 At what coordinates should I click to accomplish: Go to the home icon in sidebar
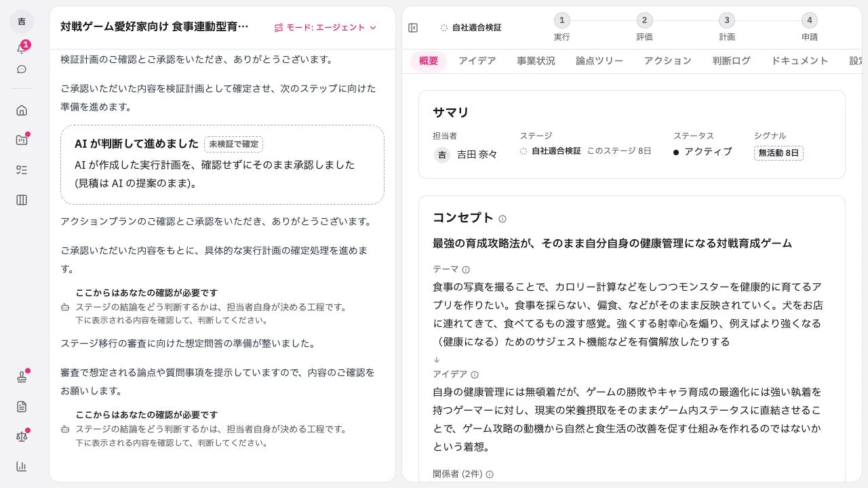[x=22, y=110]
